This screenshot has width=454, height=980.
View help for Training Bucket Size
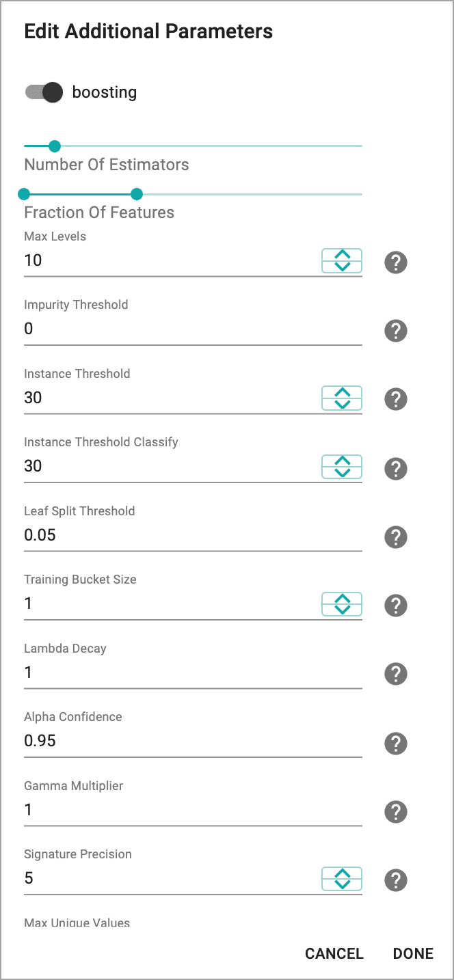pyautogui.click(x=396, y=605)
